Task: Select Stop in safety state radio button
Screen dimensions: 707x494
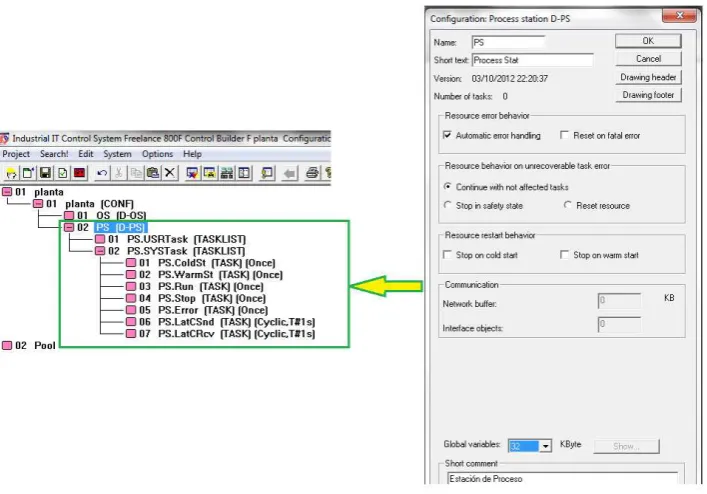Action: pyautogui.click(x=447, y=205)
